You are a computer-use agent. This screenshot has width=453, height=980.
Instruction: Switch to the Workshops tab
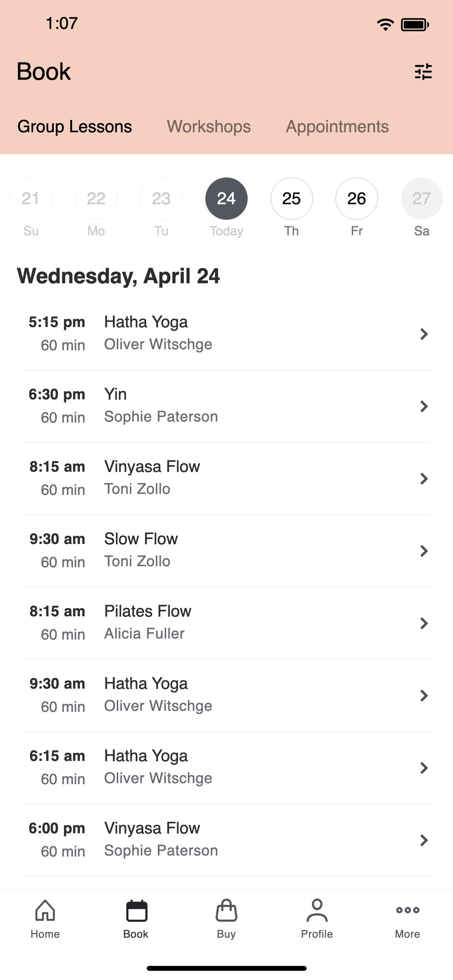tap(209, 126)
